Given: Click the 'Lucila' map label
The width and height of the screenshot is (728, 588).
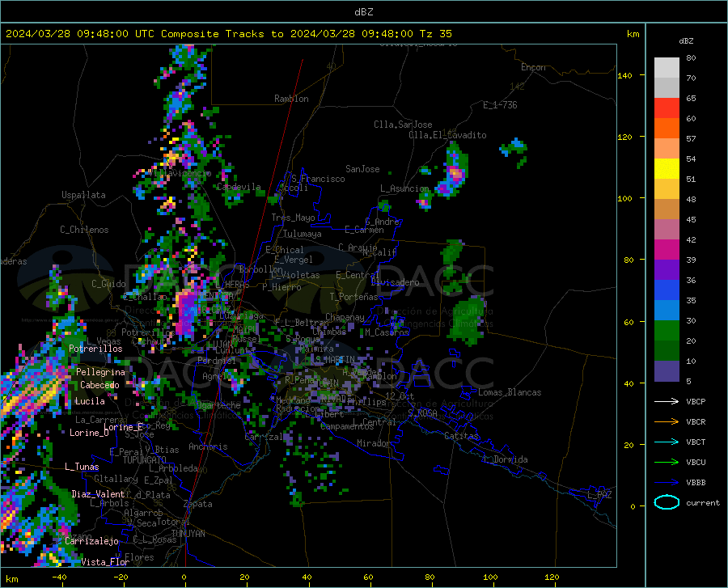Looking at the screenshot, I should 90,401.
